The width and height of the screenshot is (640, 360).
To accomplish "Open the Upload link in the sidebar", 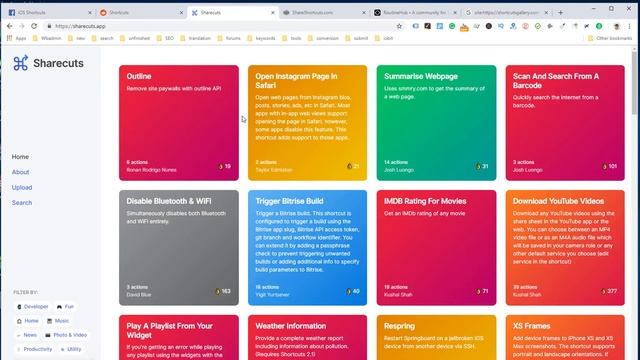I will [x=22, y=188].
